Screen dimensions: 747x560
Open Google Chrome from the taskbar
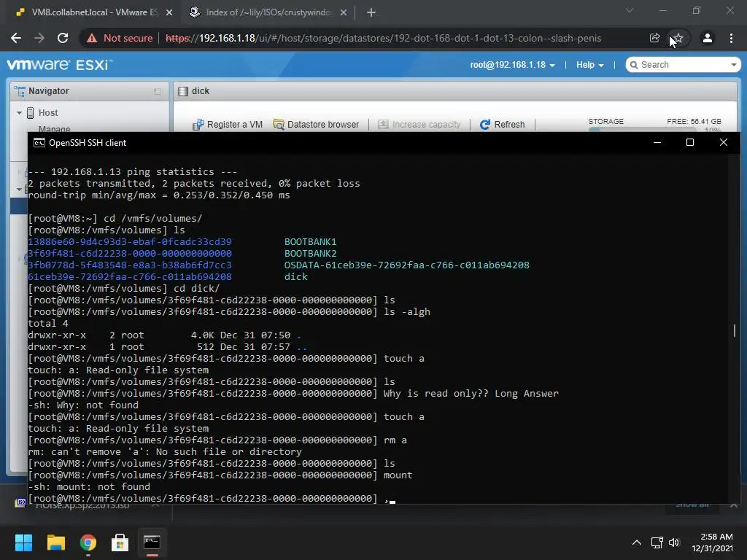tap(88, 542)
